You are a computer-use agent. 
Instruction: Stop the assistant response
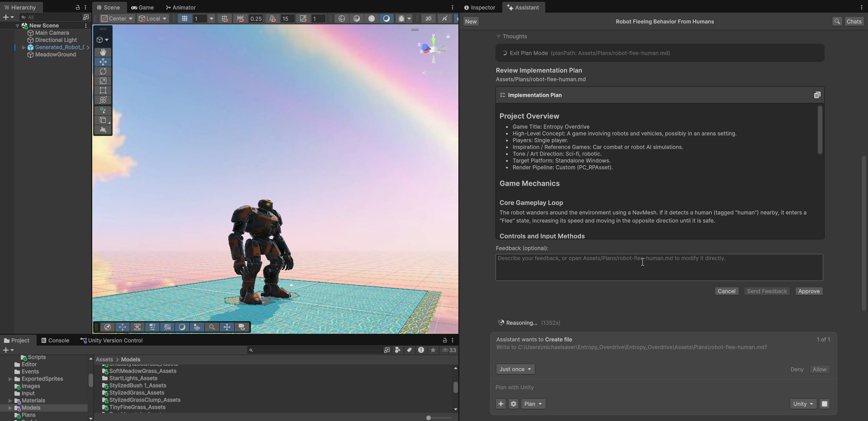825,404
